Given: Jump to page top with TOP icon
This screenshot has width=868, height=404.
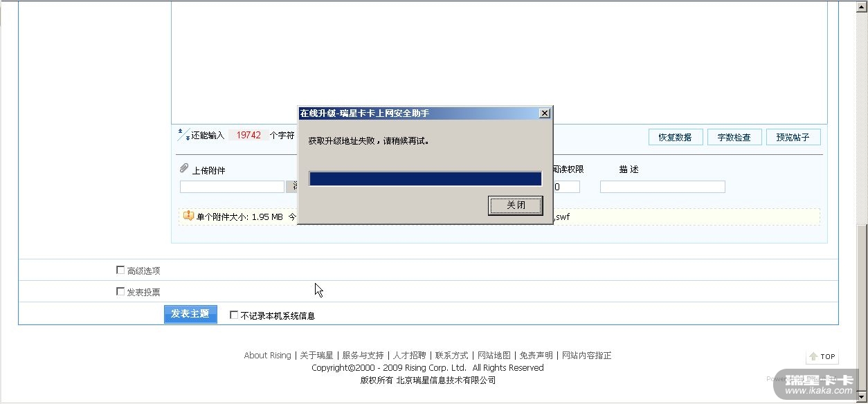Looking at the screenshot, I should pos(822,357).
